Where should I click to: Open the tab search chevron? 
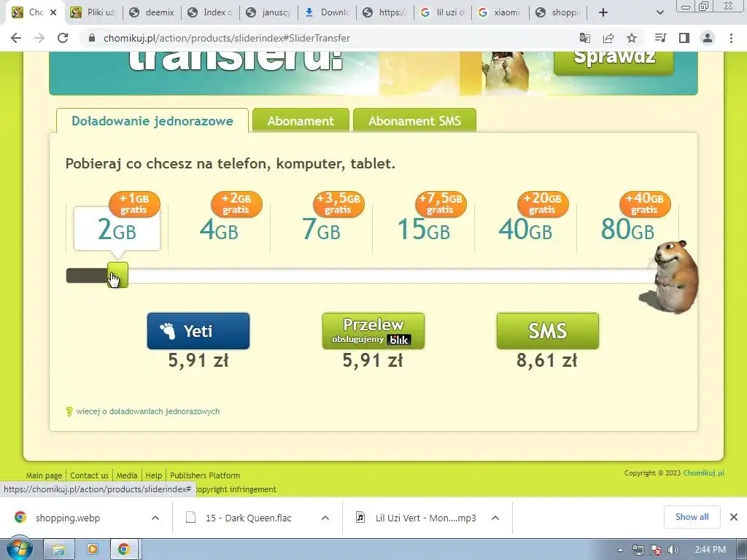click(659, 12)
